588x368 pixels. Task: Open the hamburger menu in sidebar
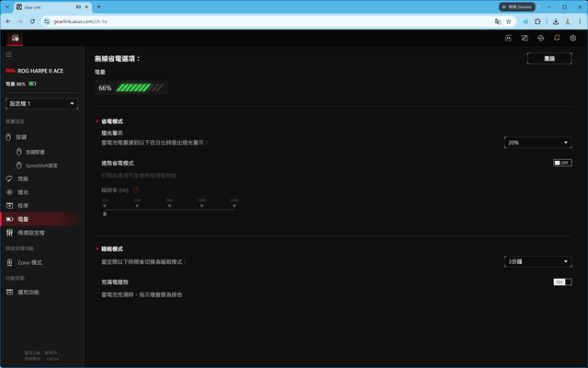click(x=8, y=55)
